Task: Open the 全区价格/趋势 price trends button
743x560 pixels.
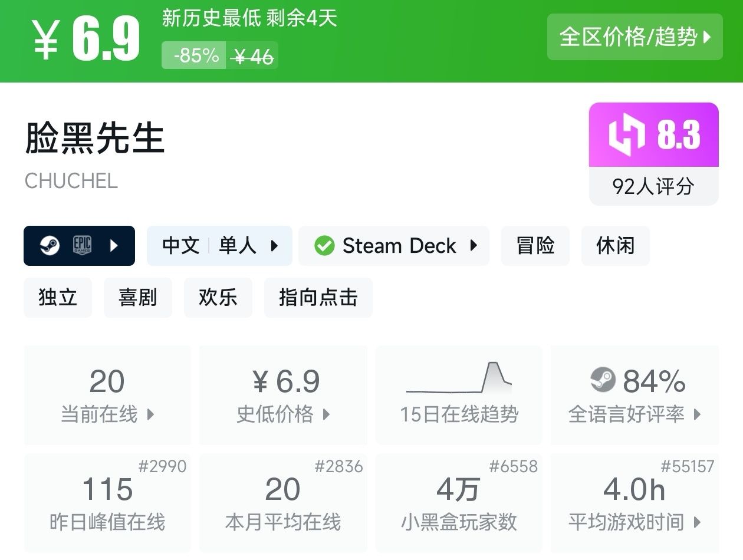Action: [634, 37]
